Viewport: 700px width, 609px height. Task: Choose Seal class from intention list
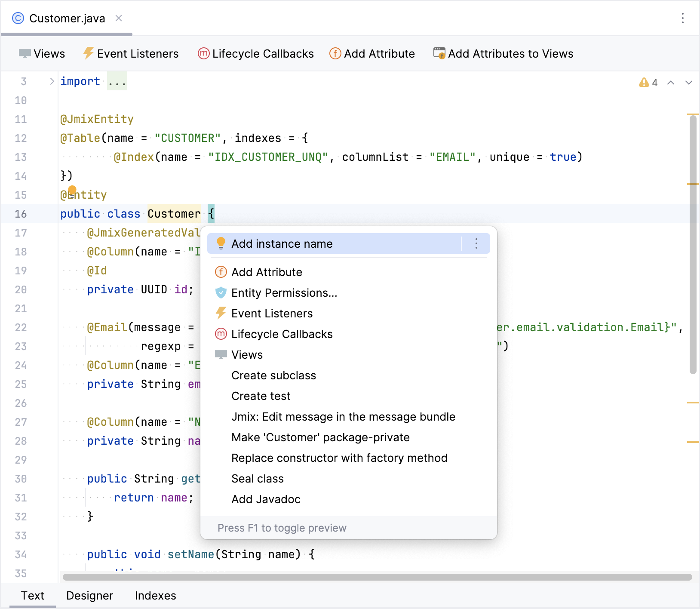click(x=257, y=479)
